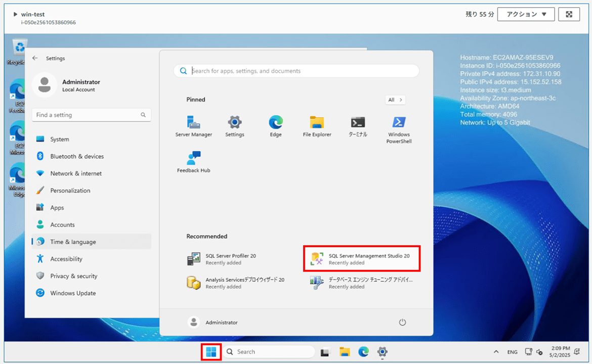Image resolution: width=592 pixels, height=364 pixels.
Task: Launch Edge from the pinned section
Action: pos(276,126)
